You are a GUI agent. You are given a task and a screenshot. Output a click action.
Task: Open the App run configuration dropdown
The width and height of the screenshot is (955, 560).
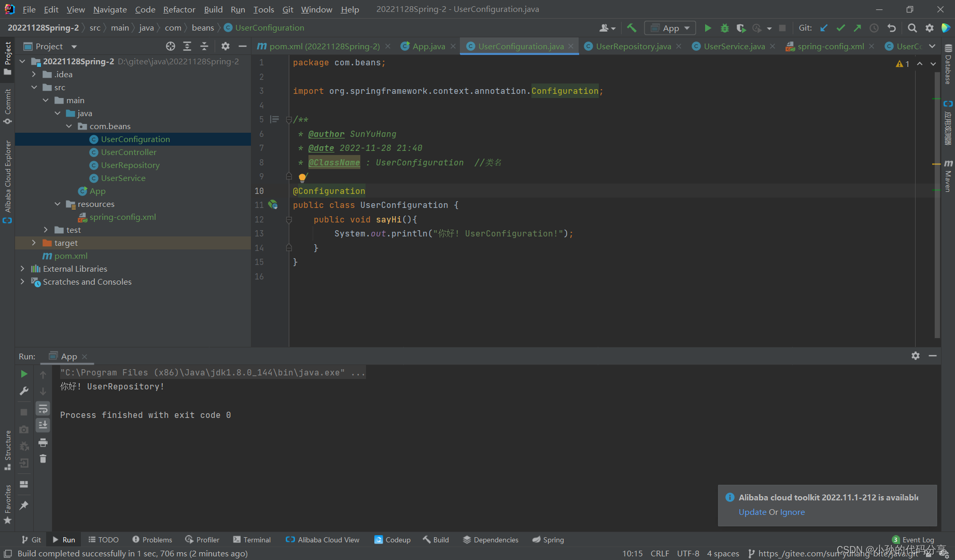670,28
